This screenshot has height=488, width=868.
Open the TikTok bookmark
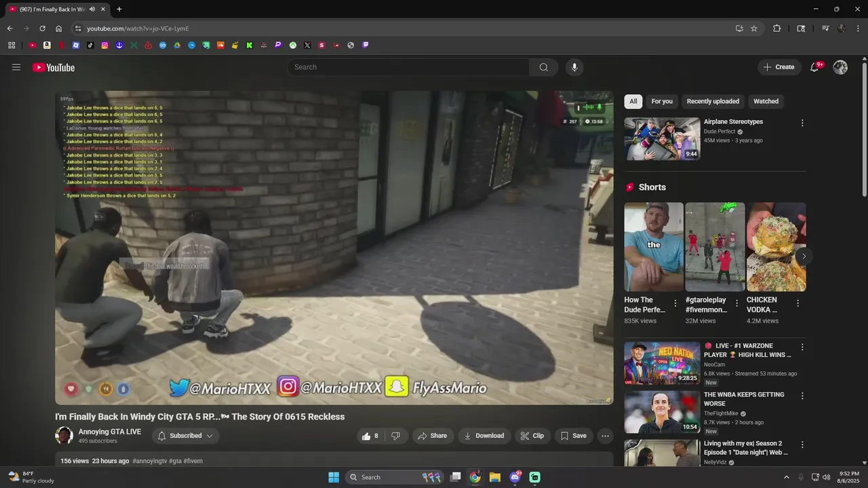point(90,45)
